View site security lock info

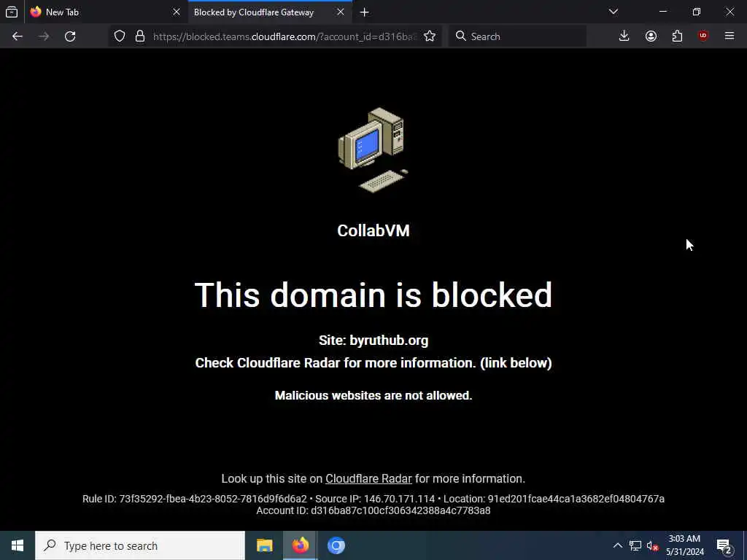point(140,36)
